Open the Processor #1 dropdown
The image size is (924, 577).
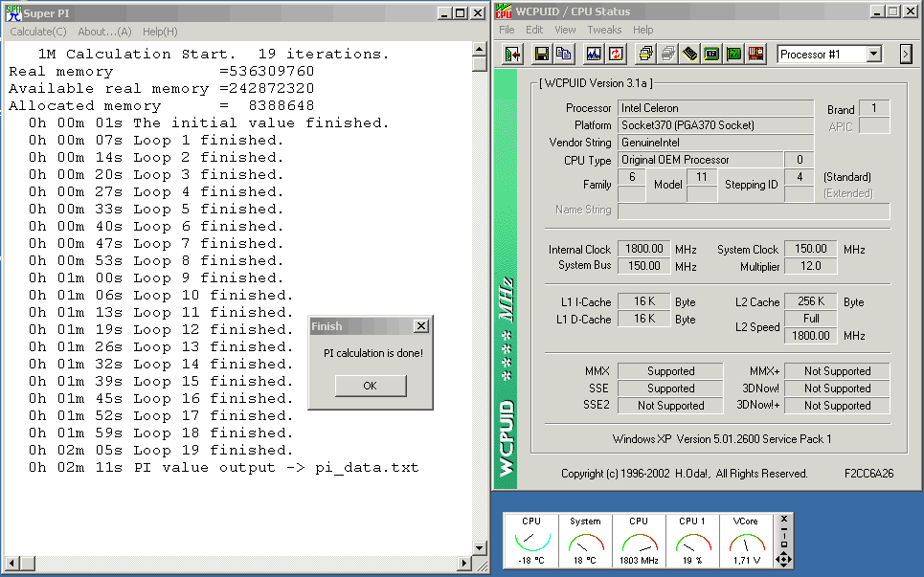click(872, 55)
